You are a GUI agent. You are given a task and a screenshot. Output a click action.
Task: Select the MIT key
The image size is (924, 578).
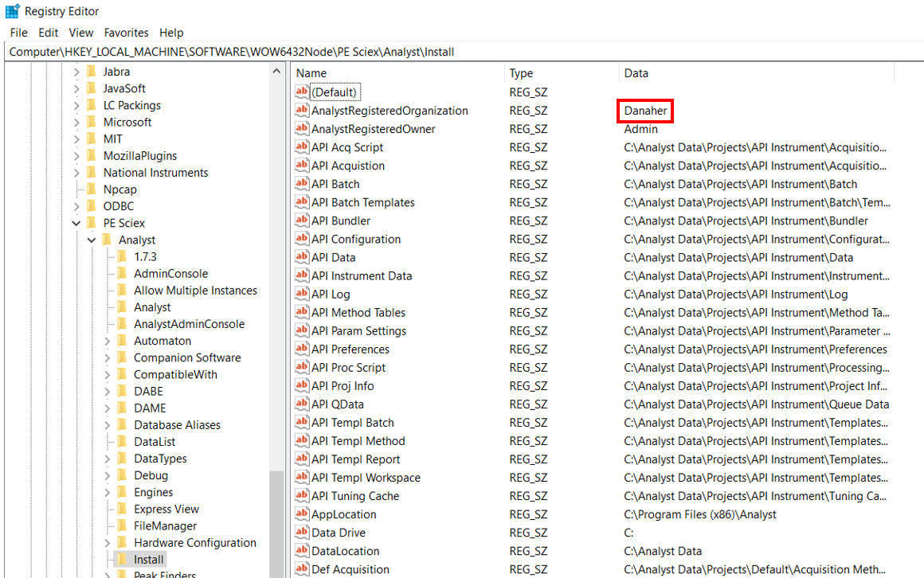[112, 139]
